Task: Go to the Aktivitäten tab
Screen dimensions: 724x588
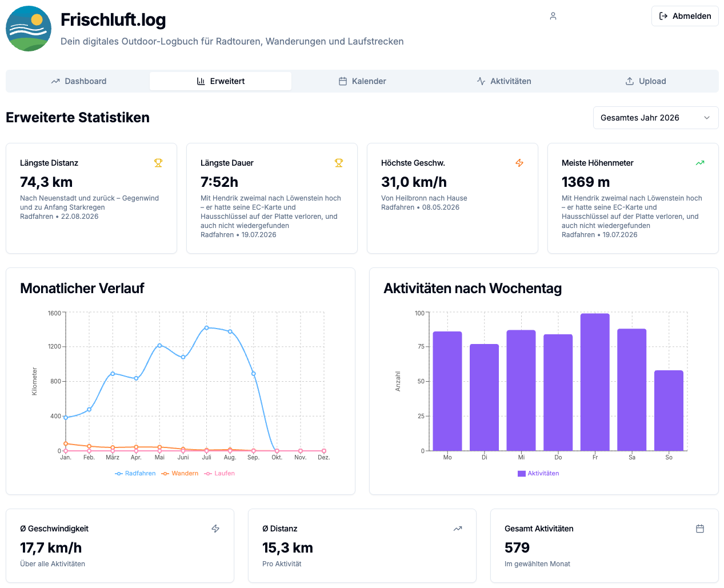Action: [504, 81]
